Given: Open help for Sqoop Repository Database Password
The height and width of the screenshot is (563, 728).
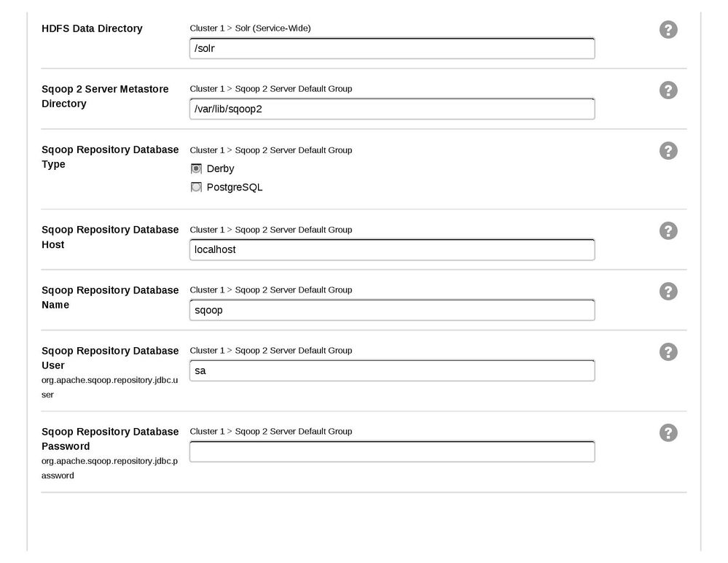Looking at the screenshot, I should pyautogui.click(x=668, y=432).
